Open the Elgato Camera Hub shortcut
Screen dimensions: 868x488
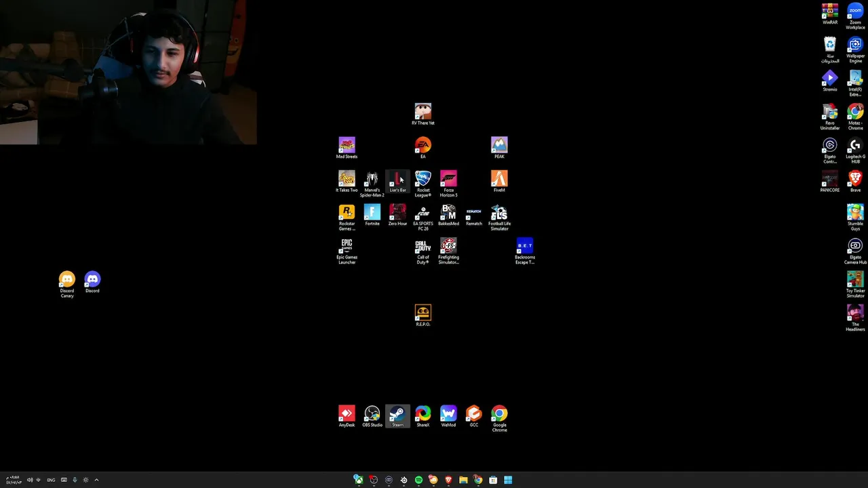[x=855, y=251]
